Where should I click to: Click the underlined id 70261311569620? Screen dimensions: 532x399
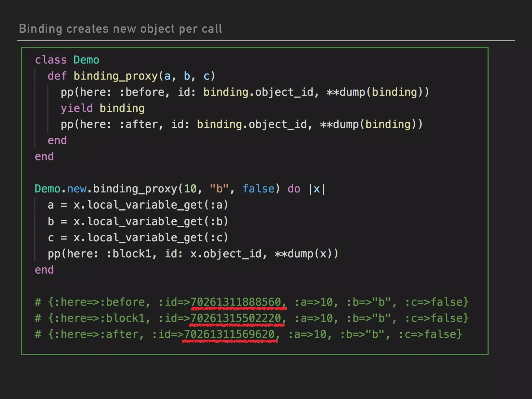click(x=229, y=334)
